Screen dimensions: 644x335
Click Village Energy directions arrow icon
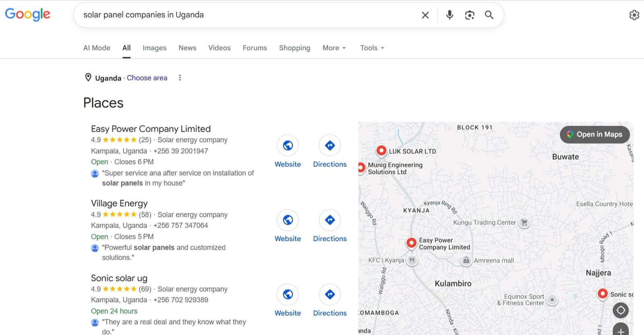pos(330,220)
